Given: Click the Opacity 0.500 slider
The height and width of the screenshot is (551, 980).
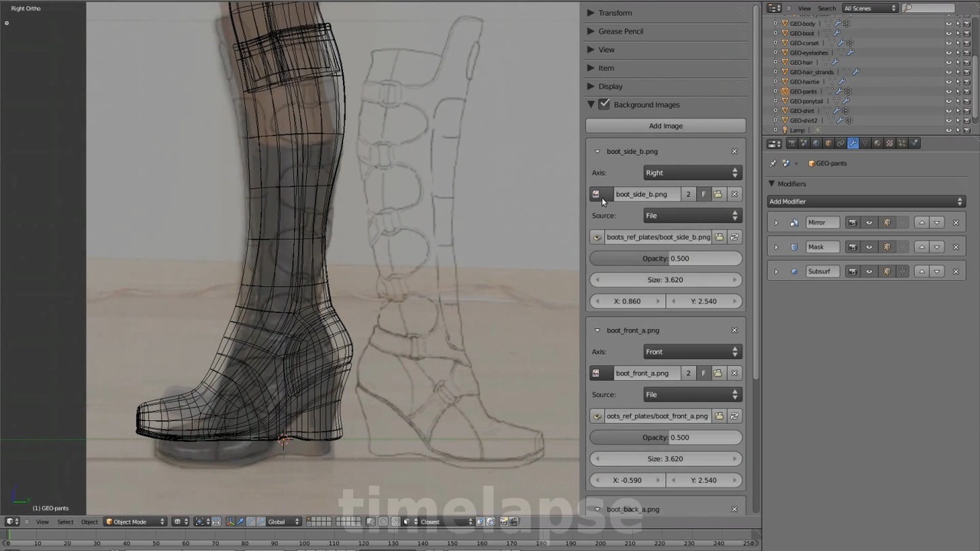Looking at the screenshot, I should (x=665, y=258).
